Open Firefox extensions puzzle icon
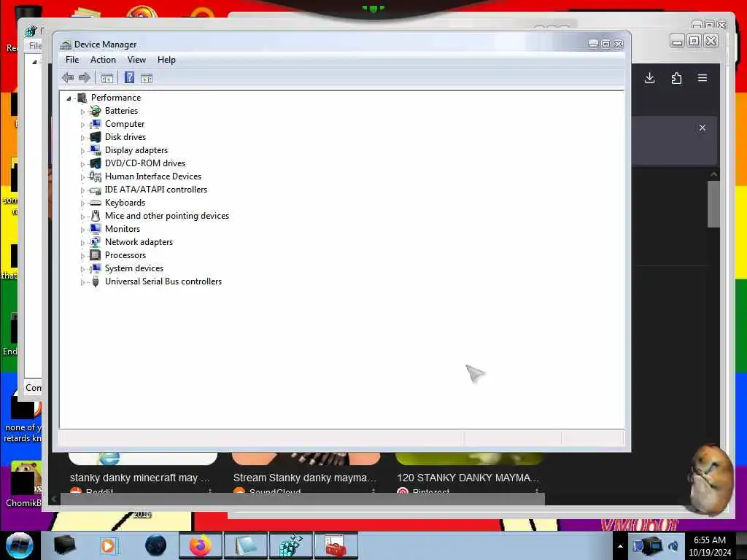Screen dimensions: 747x560 click(676, 78)
